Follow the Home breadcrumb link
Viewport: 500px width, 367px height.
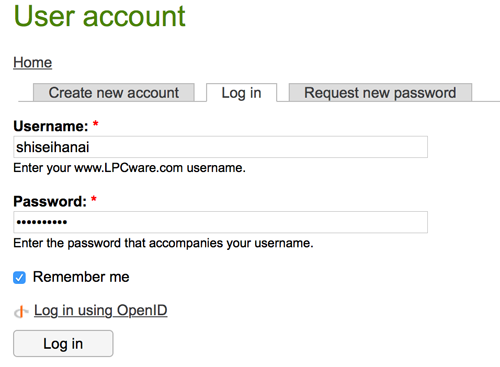[x=33, y=62]
